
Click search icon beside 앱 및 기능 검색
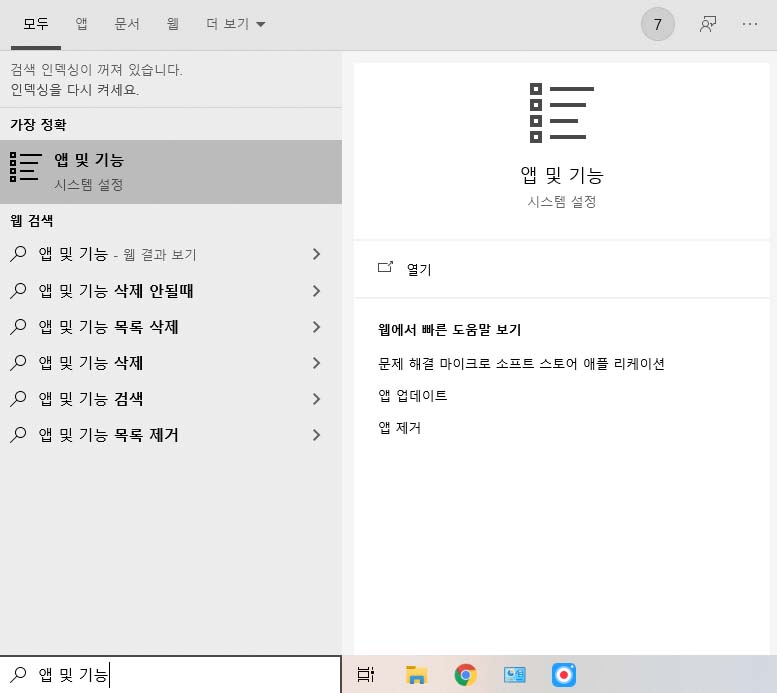pyautogui.click(x=18, y=399)
